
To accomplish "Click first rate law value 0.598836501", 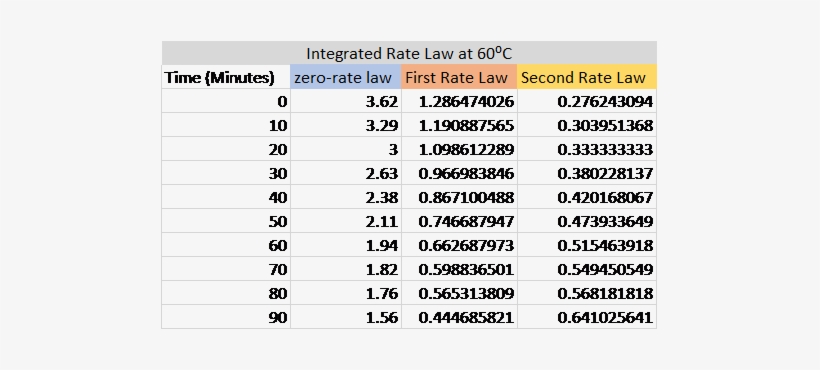I will coord(459,270).
